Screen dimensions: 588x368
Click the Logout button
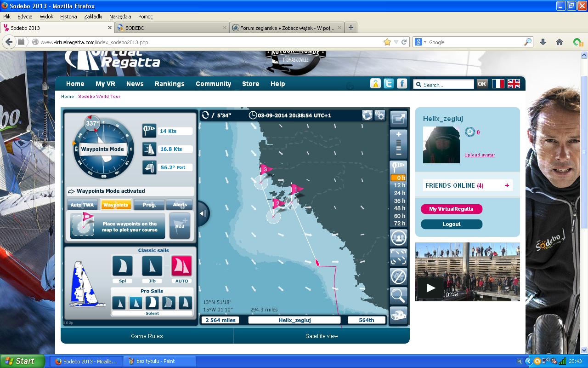pyautogui.click(x=452, y=224)
